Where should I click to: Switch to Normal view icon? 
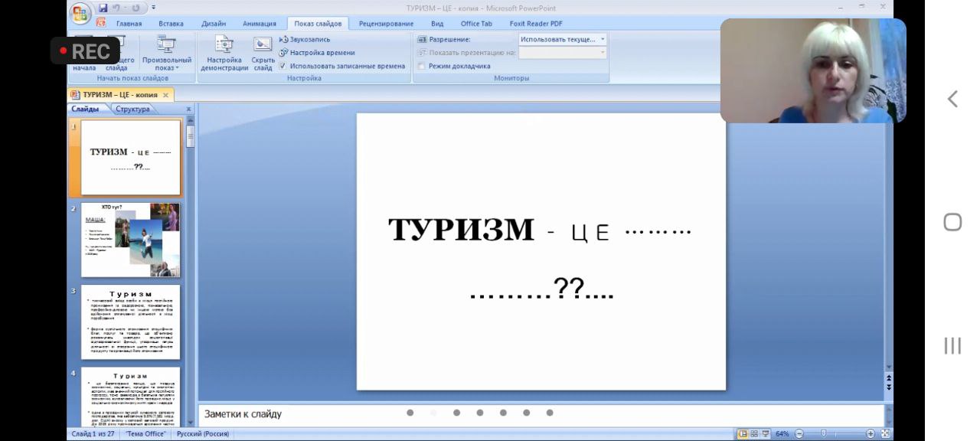point(743,433)
